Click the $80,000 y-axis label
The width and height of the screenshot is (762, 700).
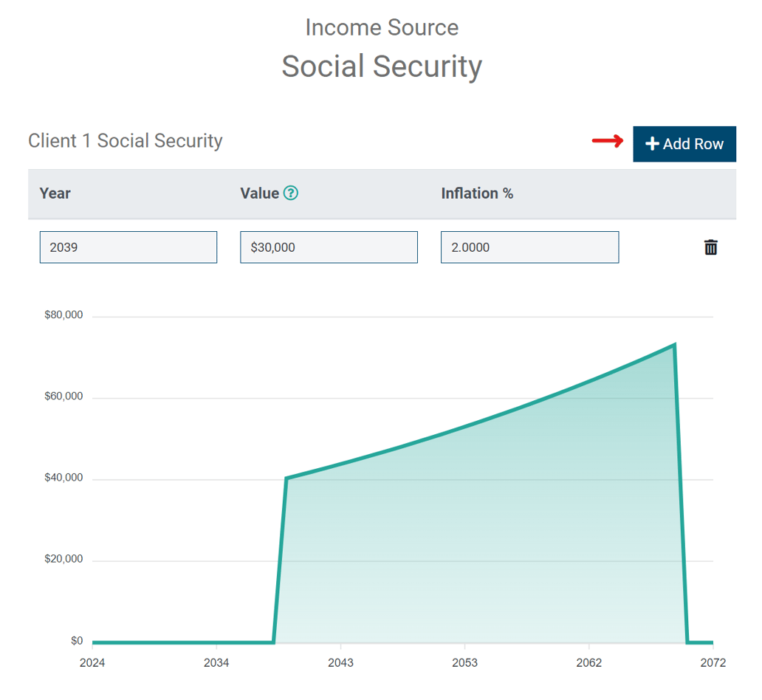63,315
